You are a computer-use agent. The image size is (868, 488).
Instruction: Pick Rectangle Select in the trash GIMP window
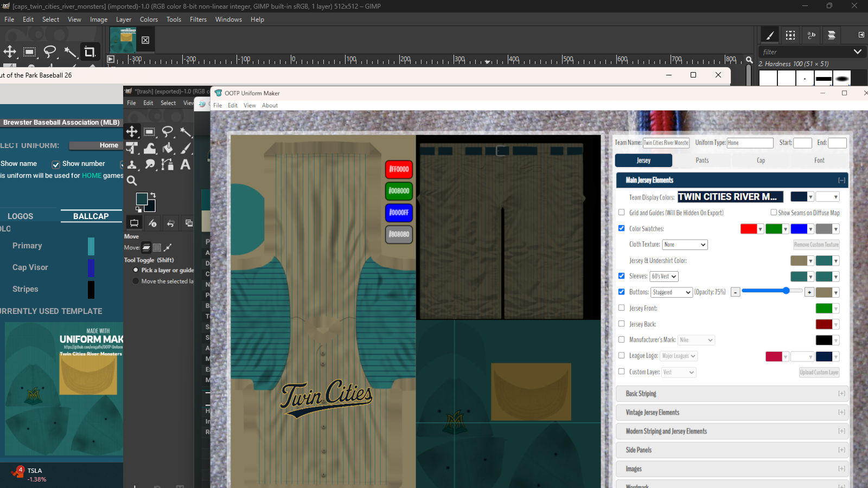click(x=150, y=131)
